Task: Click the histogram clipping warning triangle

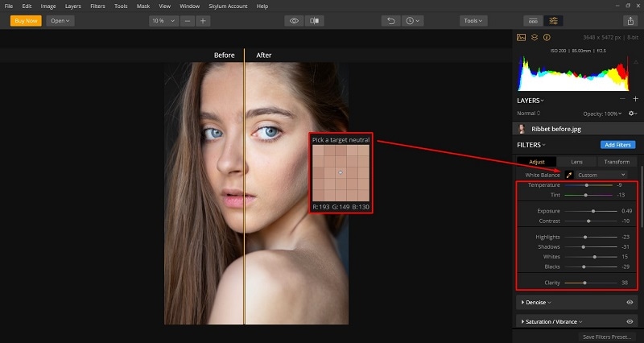Action: click(x=636, y=63)
